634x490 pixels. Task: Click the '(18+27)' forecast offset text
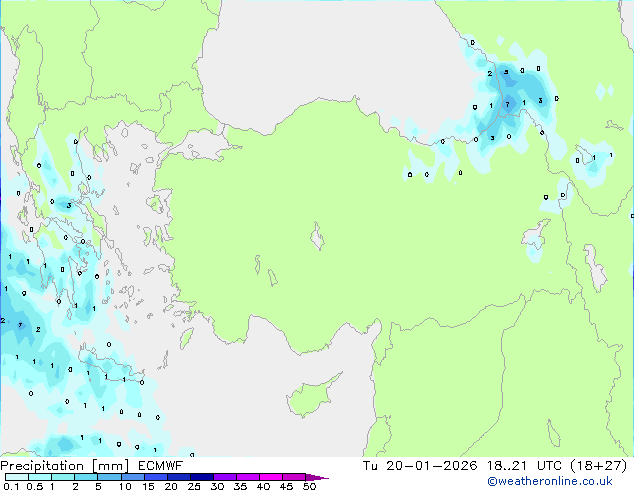(599, 466)
